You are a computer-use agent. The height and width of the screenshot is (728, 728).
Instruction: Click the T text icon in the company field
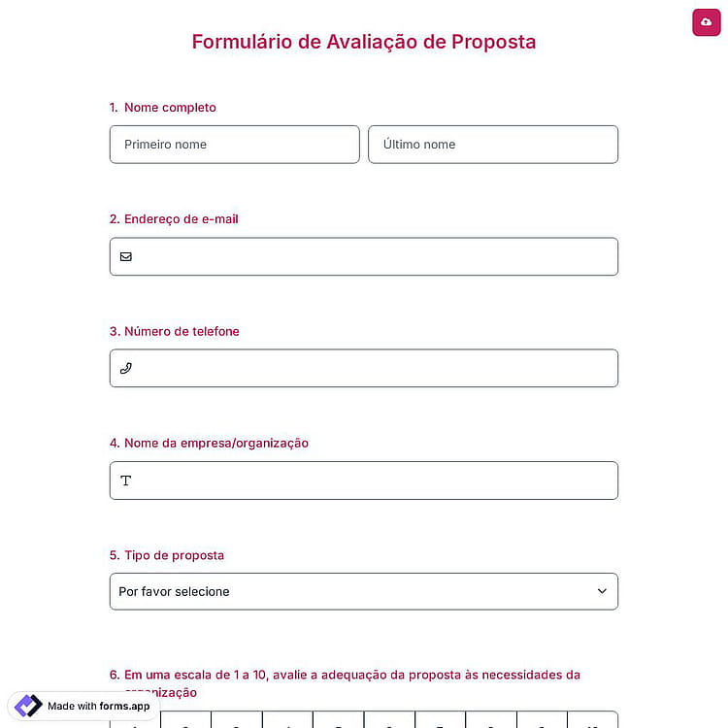(126, 480)
